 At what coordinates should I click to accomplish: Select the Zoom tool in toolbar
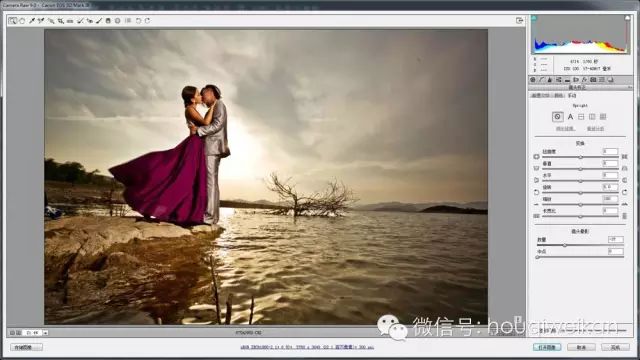13,20
